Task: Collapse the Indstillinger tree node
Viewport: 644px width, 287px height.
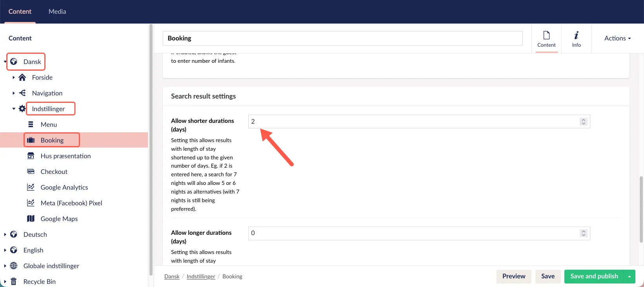Action: [x=14, y=109]
